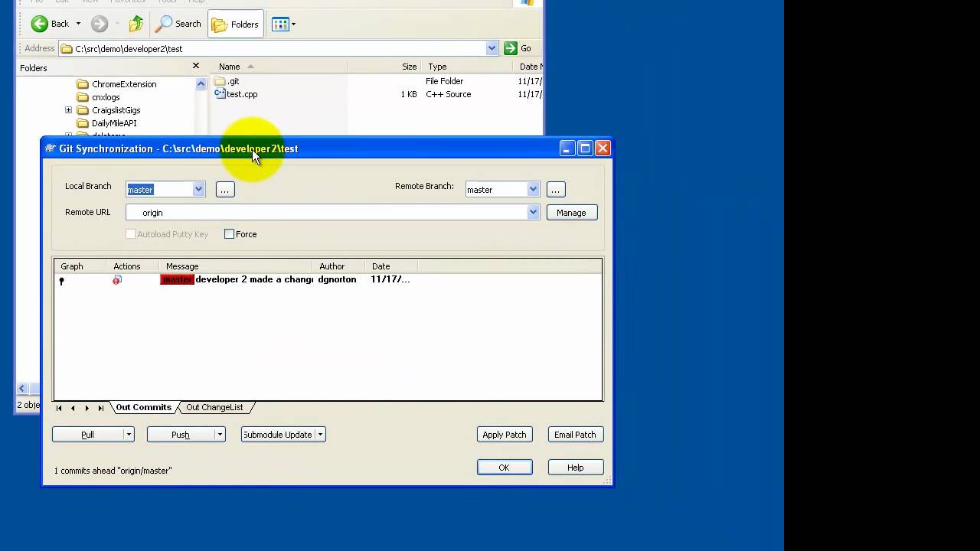Click the Autoload Putty Key checkbox
The height and width of the screenshot is (551, 980).
click(130, 234)
